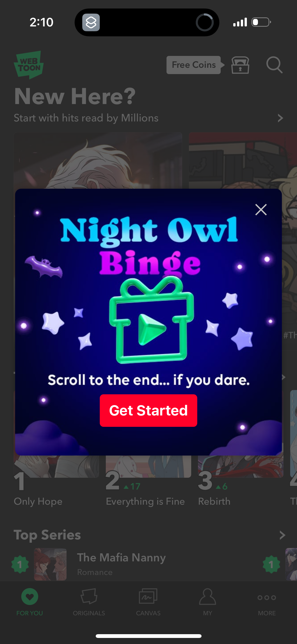The height and width of the screenshot is (644, 297).
Task: Tap the Get Started button
Action: click(x=148, y=410)
